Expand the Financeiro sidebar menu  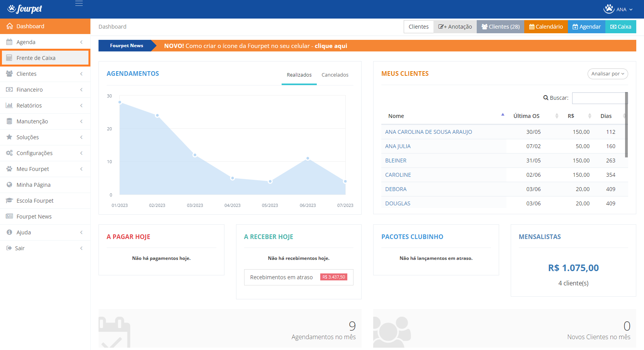click(82, 90)
